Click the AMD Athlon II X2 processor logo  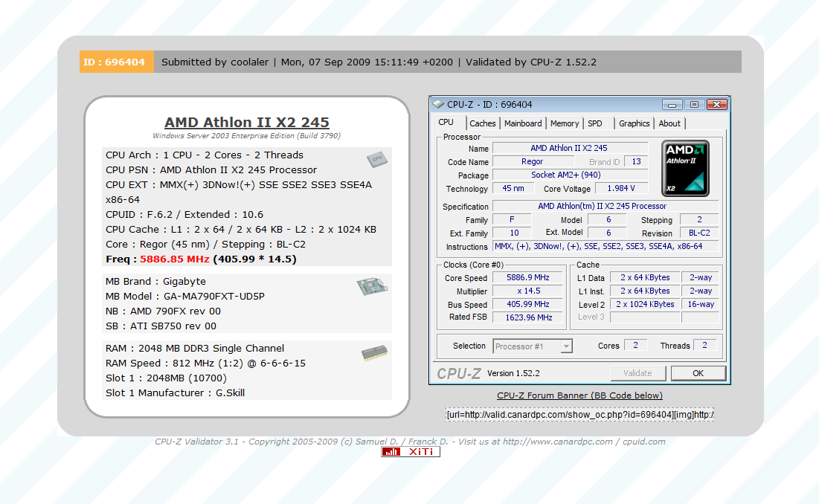click(x=685, y=168)
